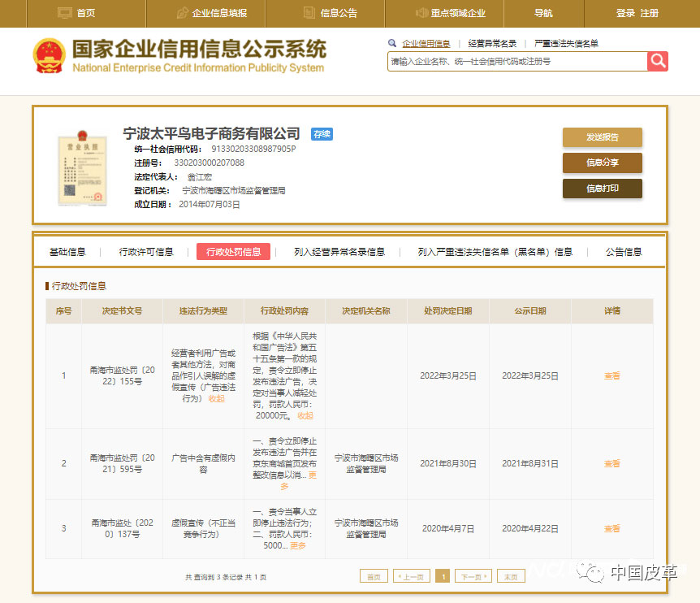Image resolution: width=700 pixels, height=603 pixels.
Task: Click document number 甬海市监处罚〔2021〕595号
Action: 123,464
